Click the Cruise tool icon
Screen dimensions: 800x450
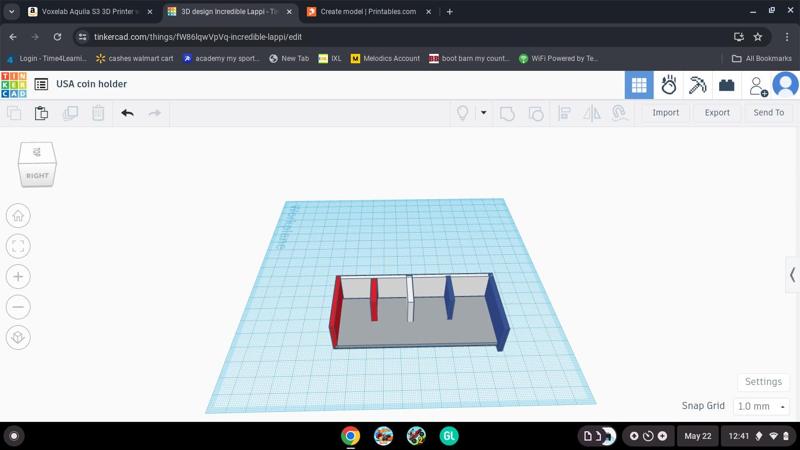point(619,113)
